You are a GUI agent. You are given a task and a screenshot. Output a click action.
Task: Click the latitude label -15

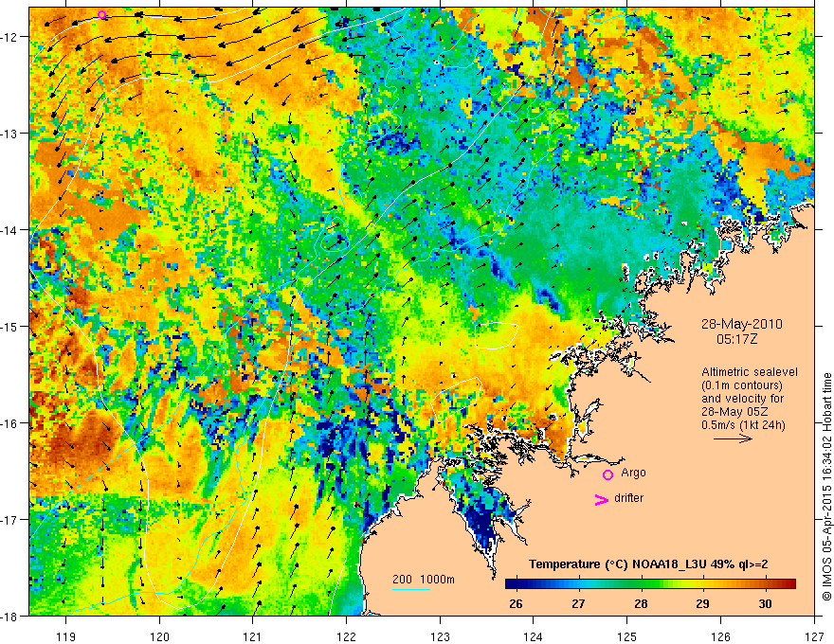point(10,326)
